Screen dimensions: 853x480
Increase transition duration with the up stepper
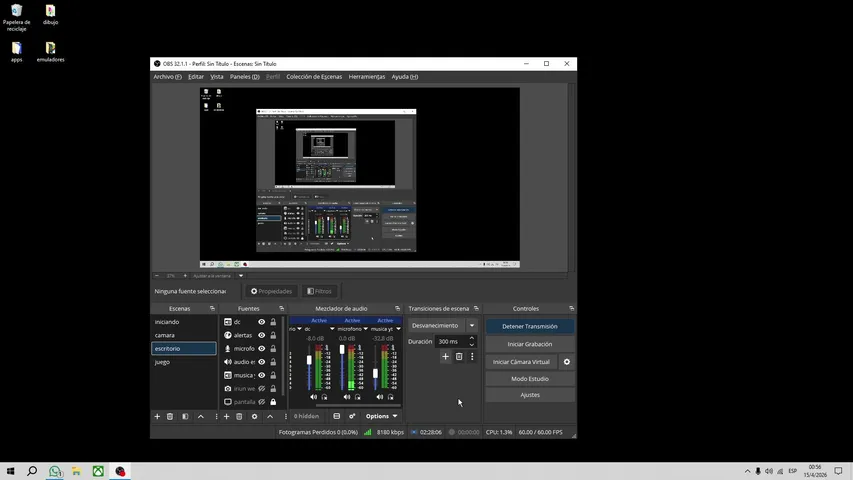(x=472, y=339)
